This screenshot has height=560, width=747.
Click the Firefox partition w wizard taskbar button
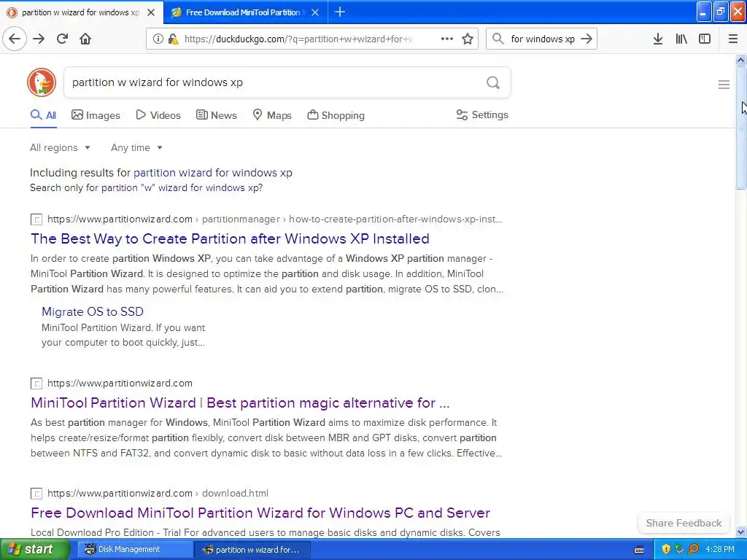point(253,550)
